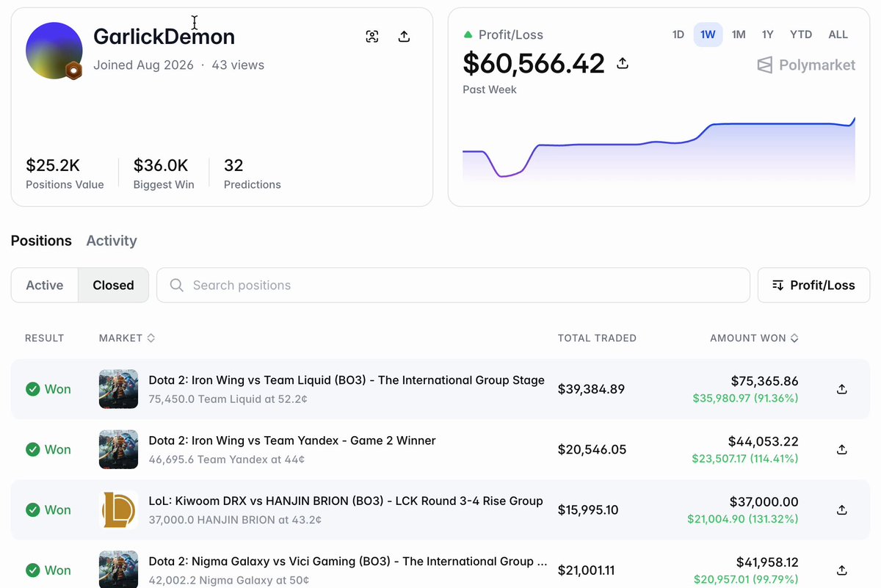Screen dimensions: 881x588
Task: Switch to the Positions tab
Action: click(x=41, y=241)
